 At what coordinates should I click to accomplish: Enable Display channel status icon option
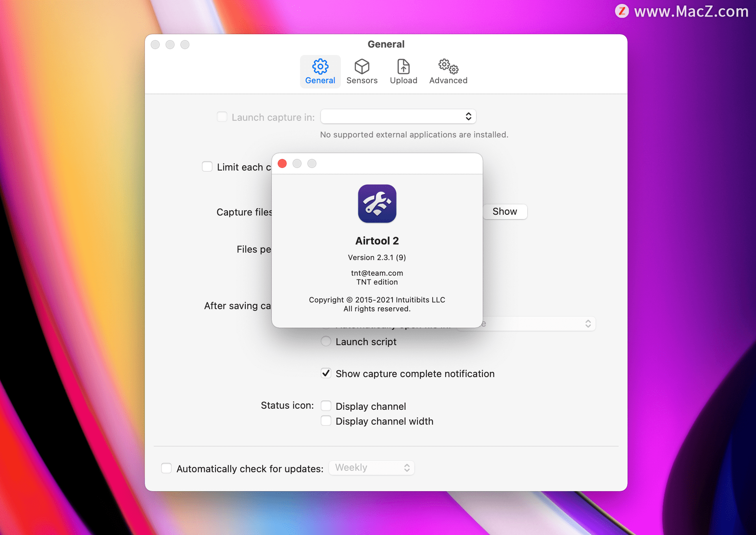click(326, 406)
